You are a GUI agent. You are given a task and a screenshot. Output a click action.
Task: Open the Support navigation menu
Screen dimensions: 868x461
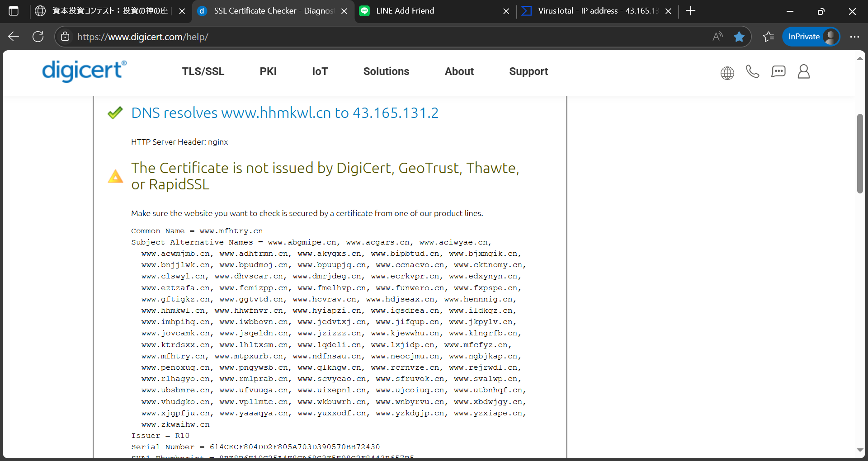pyautogui.click(x=528, y=71)
